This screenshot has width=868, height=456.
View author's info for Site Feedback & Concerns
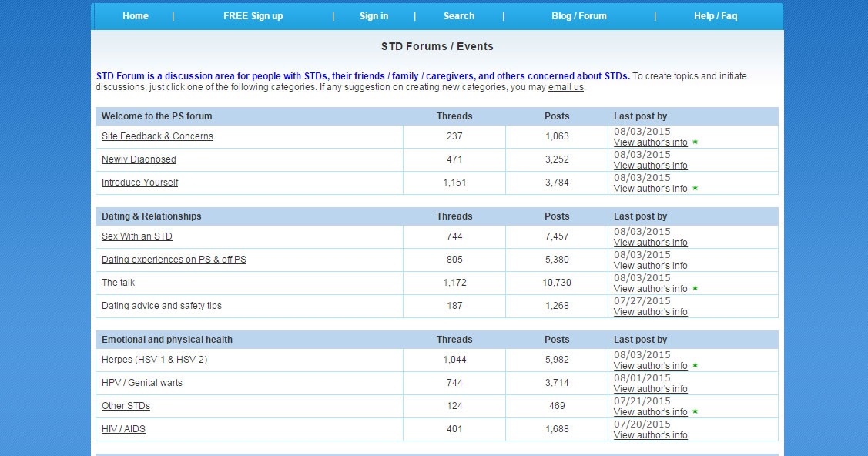pyautogui.click(x=651, y=142)
